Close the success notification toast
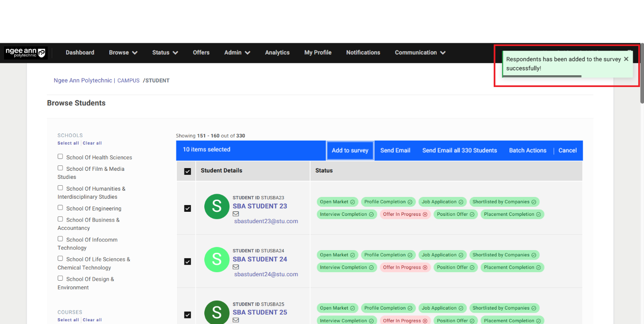Screen dimensions: 644x324 coord(626,59)
